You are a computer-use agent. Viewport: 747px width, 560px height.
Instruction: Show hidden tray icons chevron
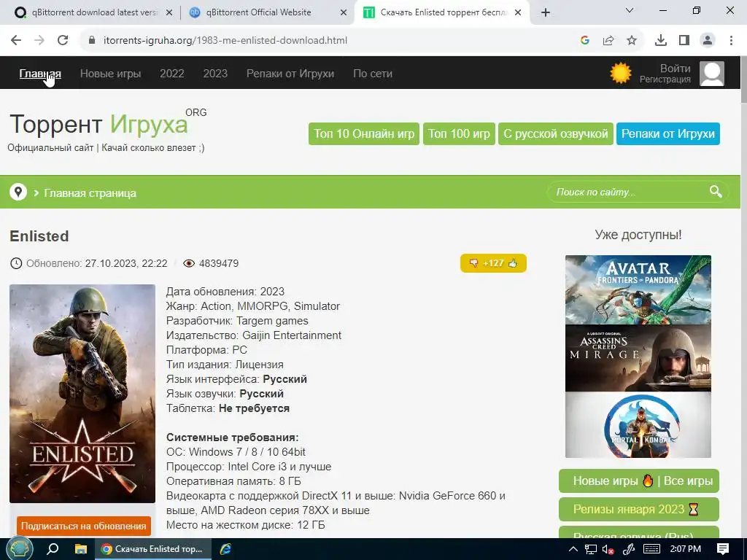coord(573,549)
